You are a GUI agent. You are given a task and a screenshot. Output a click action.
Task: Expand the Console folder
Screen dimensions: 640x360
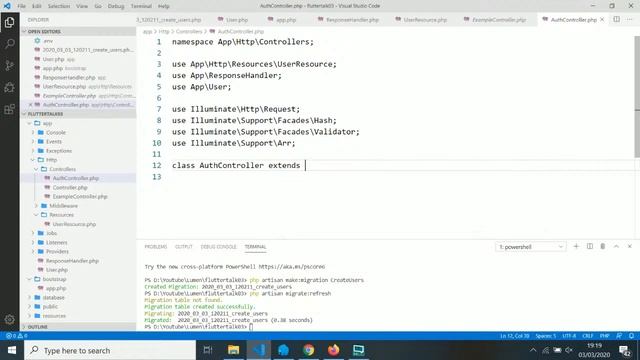pos(56,132)
